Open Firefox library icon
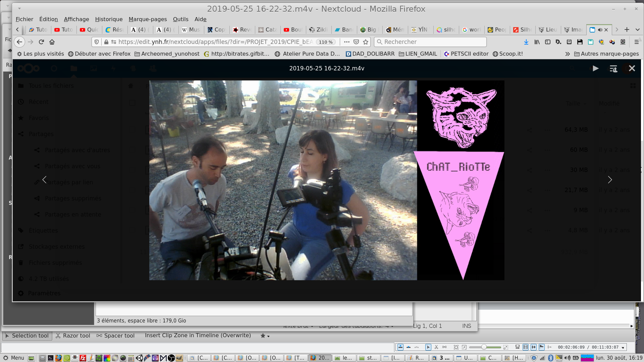644x362 pixels. [537, 42]
